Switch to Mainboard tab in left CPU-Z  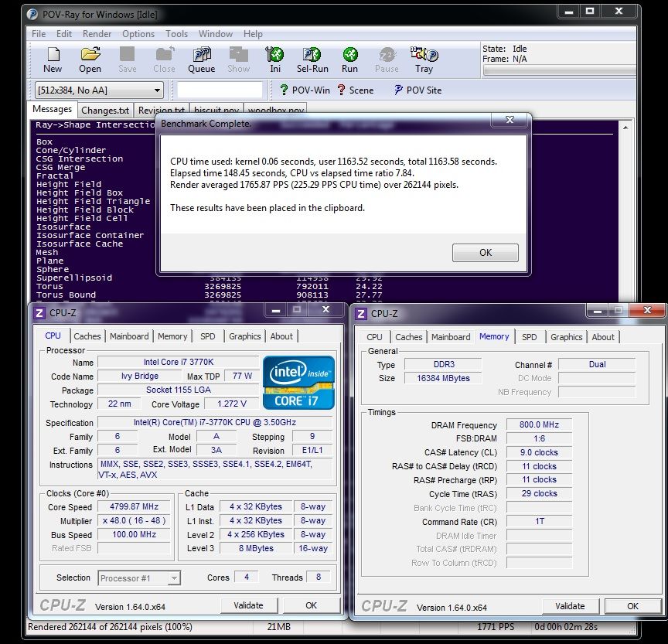click(129, 336)
